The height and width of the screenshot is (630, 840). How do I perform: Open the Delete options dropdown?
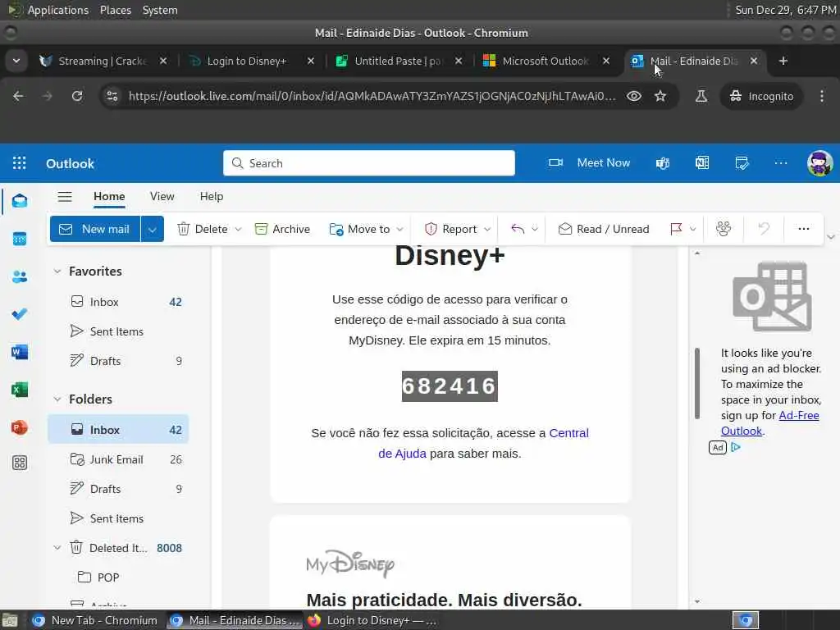[239, 230]
